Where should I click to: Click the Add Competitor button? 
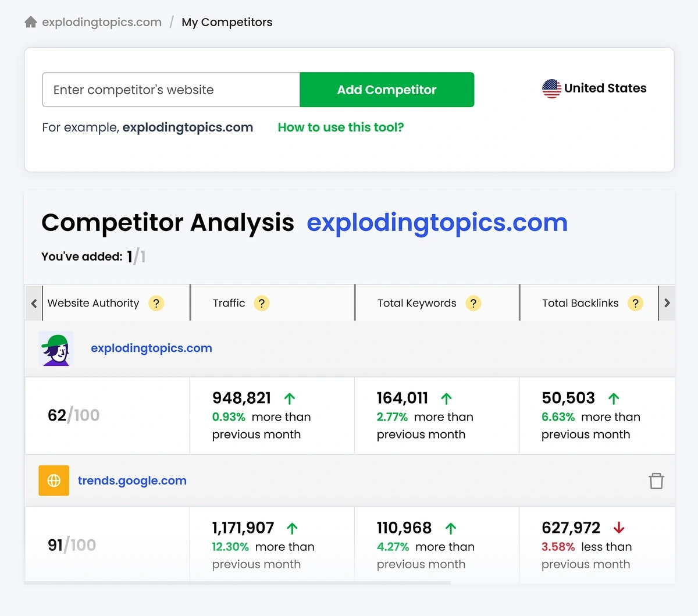[x=387, y=90]
